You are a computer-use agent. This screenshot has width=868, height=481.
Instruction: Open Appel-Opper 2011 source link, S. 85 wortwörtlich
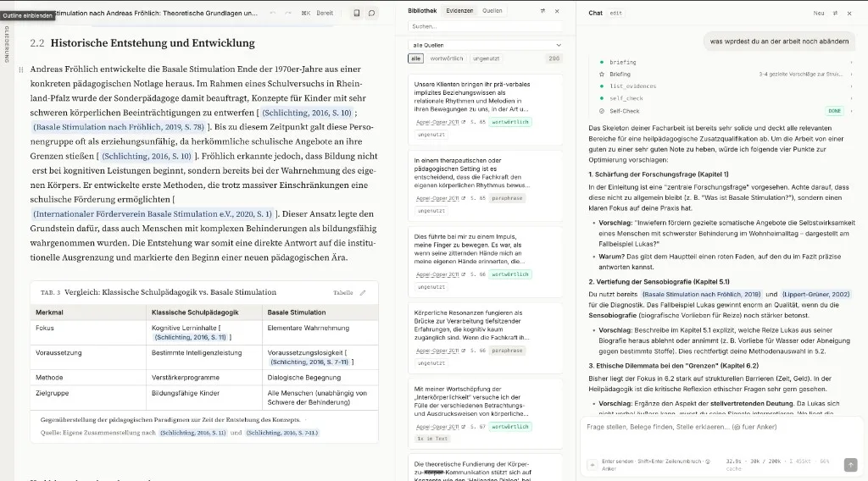point(441,122)
